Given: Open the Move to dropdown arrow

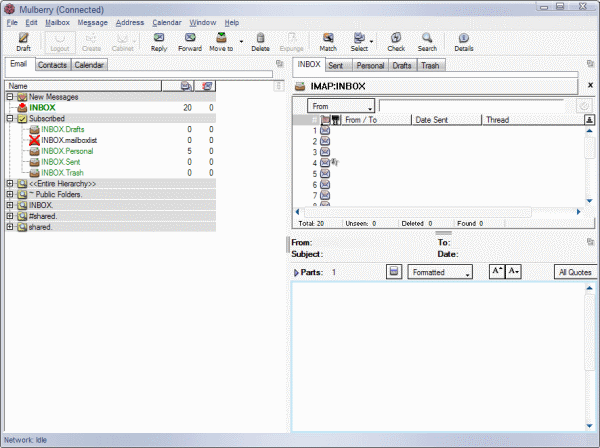Looking at the screenshot, I should [241, 41].
